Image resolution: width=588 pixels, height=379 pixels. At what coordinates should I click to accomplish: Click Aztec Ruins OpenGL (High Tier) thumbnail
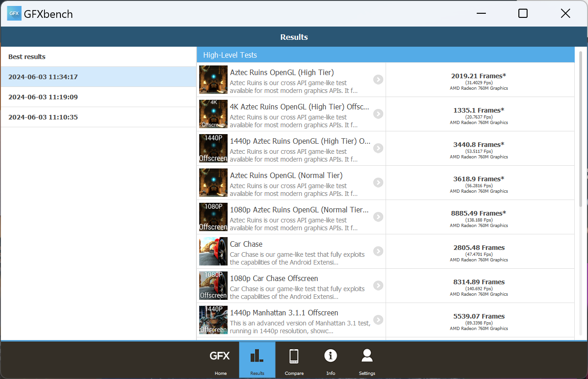(213, 80)
